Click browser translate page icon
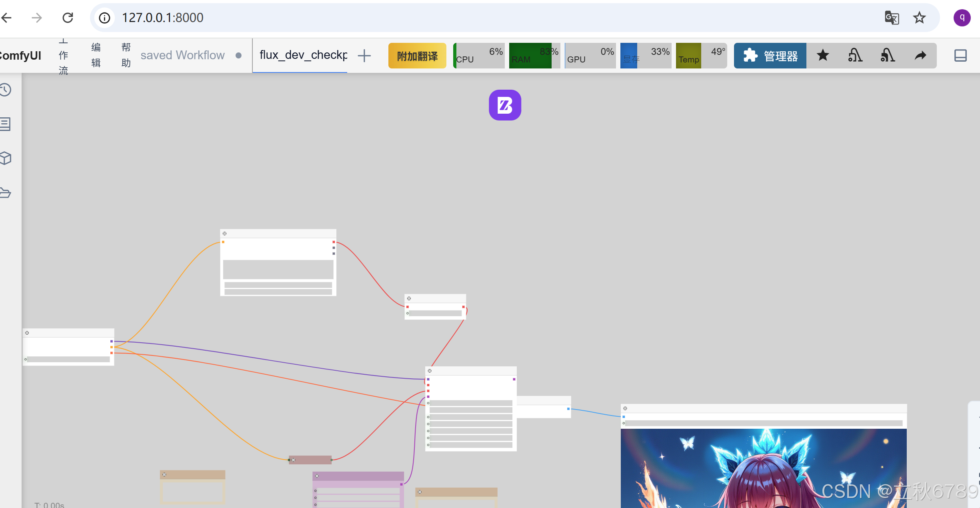The image size is (980, 508). click(x=892, y=18)
